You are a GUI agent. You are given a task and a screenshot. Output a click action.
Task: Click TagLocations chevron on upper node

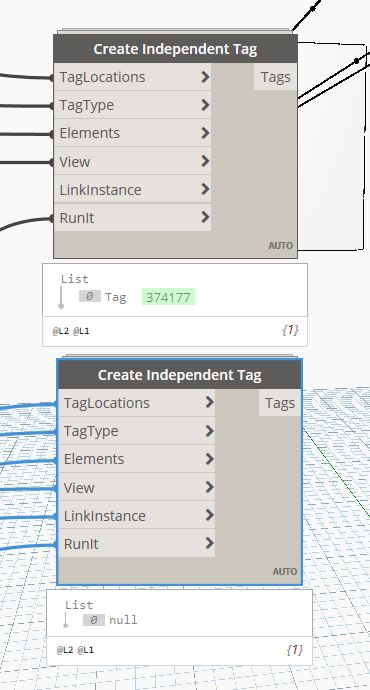coord(205,77)
